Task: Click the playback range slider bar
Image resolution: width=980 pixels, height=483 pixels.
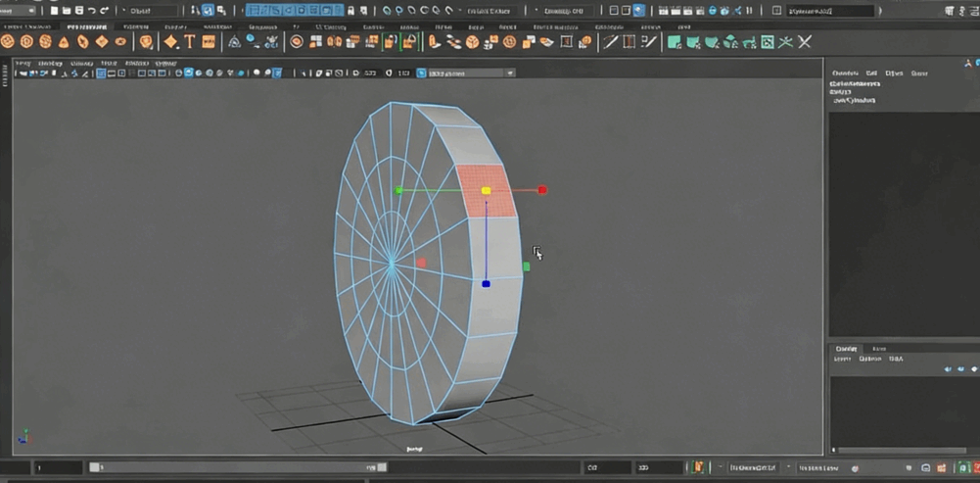Action: (235, 468)
